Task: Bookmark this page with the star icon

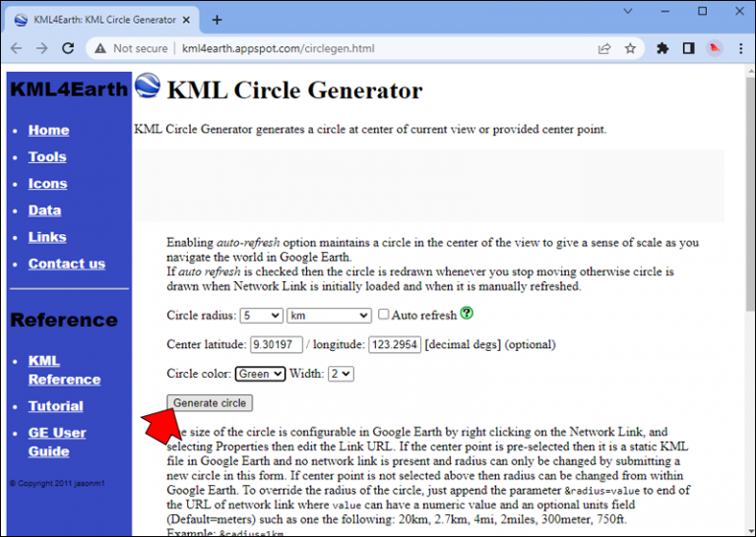Action: (630, 48)
